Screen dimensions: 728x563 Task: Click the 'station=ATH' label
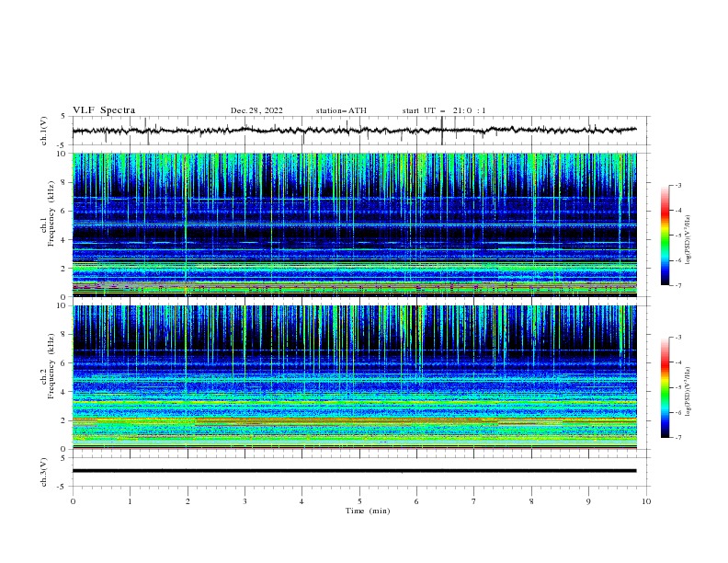tap(341, 110)
